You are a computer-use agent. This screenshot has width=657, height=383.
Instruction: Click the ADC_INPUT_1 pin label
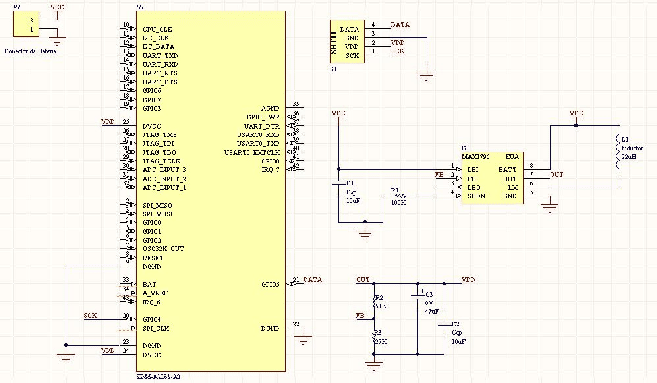coord(165,188)
